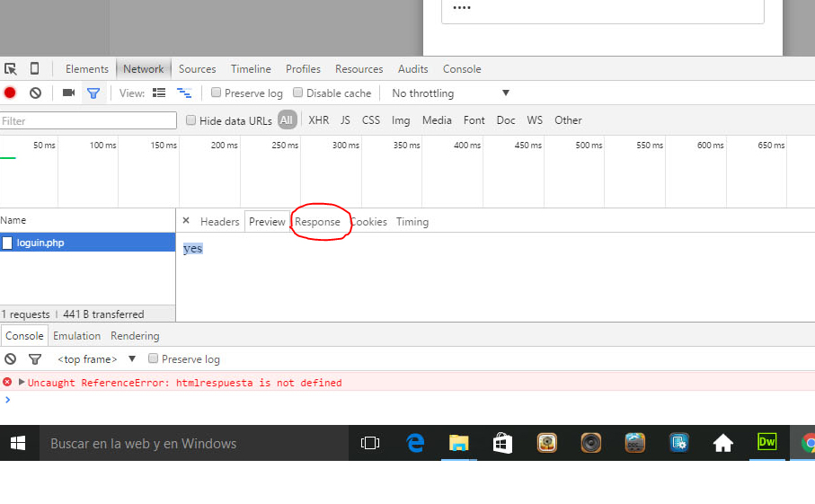Image resolution: width=815 pixels, height=504 pixels.
Task: Close the request details pane
Action: click(x=186, y=221)
